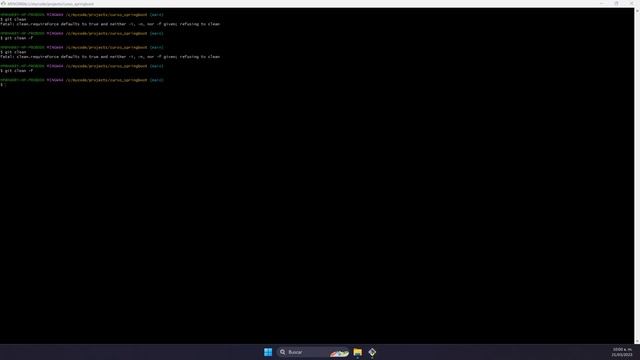Close the Git Bash window
The width and height of the screenshot is (640, 360).
coord(631,4)
